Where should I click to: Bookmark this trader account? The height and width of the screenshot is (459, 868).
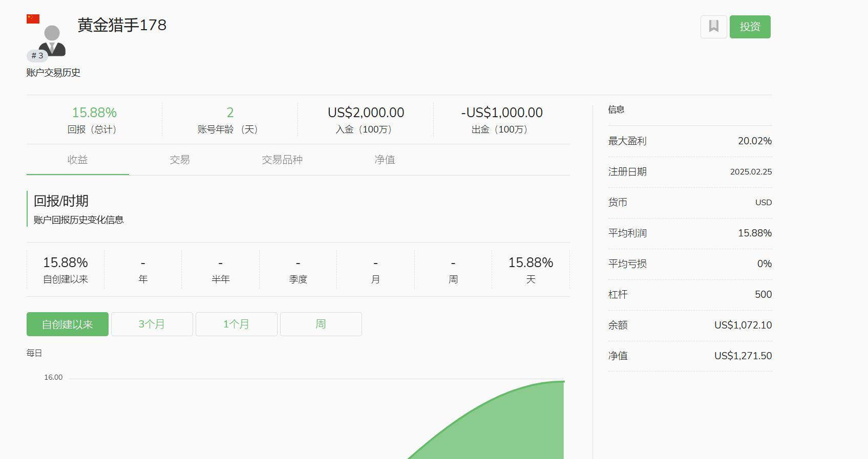713,27
